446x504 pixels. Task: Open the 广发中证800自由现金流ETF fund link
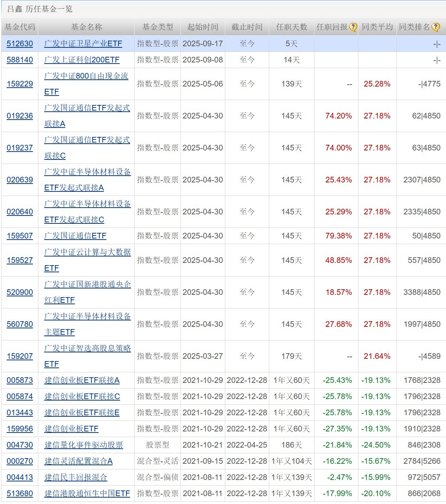click(86, 84)
